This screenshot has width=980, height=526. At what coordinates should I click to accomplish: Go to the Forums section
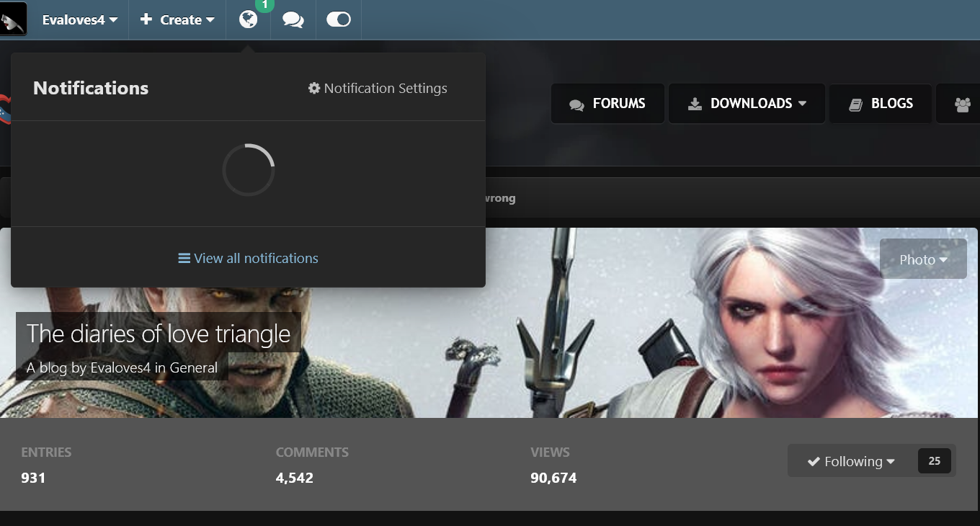coord(607,104)
